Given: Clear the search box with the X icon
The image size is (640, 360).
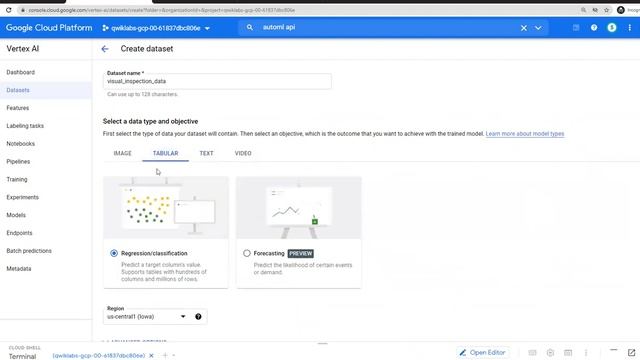Looking at the screenshot, I should click(524, 28).
